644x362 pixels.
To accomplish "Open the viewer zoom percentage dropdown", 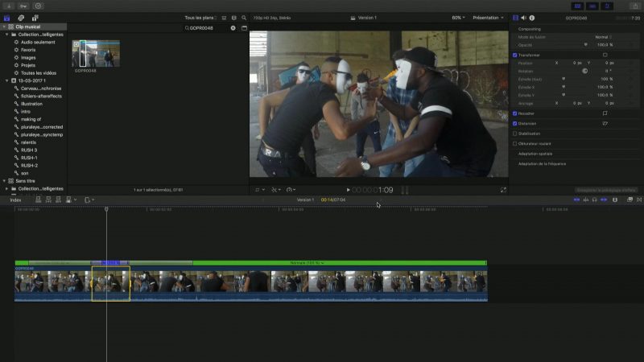I will [458, 18].
